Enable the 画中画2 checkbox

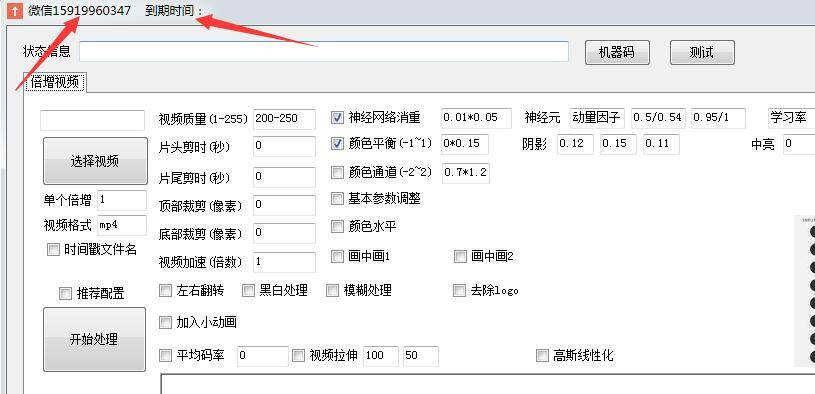click(460, 256)
